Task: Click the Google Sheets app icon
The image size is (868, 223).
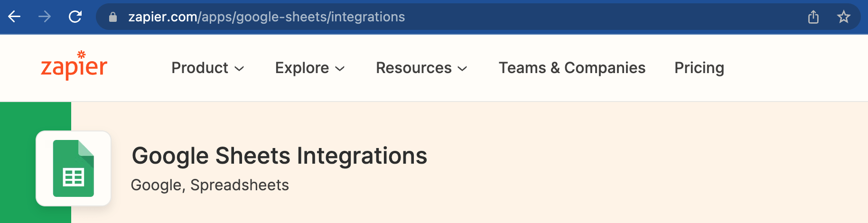Action: 74,168
